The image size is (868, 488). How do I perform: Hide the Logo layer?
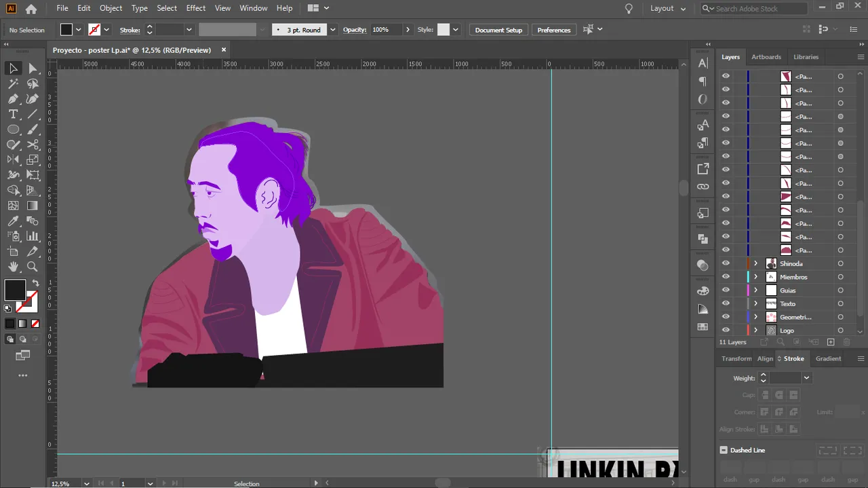[x=726, y=331]
